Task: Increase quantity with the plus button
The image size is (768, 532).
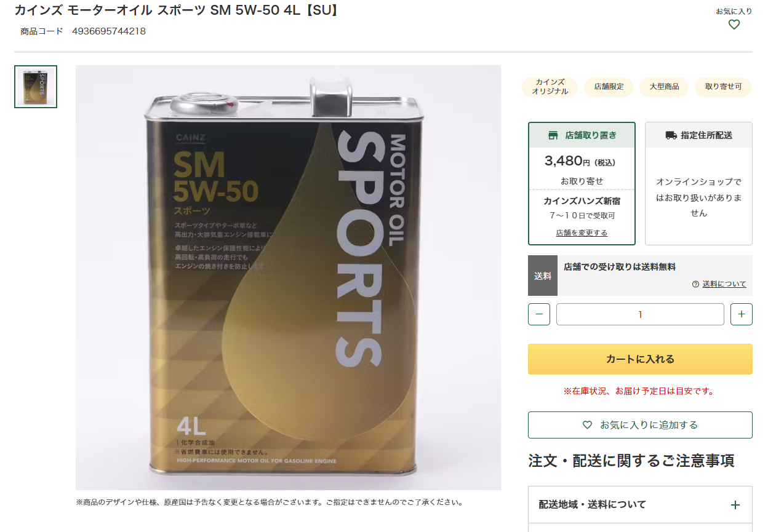Action: coord(741,314)
